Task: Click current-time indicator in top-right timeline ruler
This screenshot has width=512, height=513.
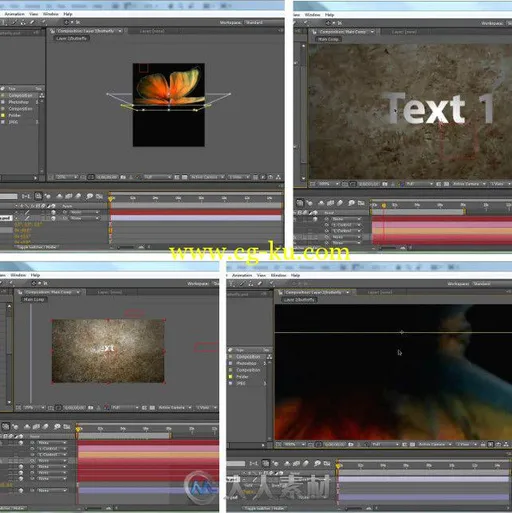Action: [384, 205]
